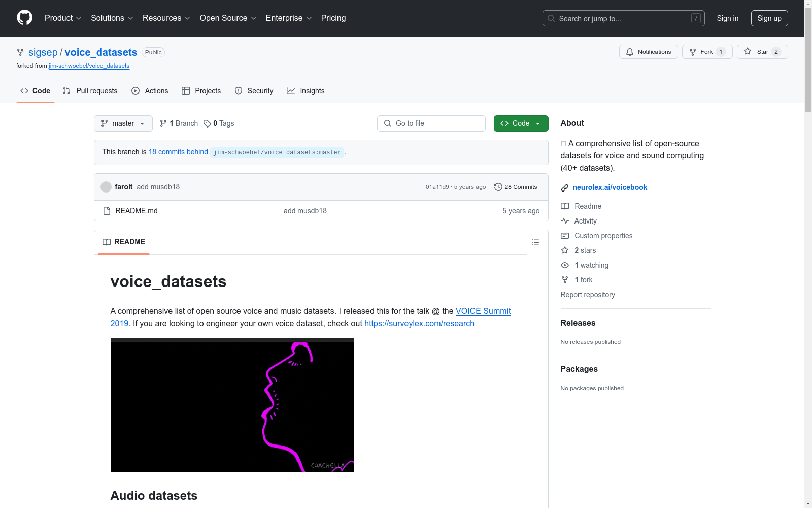Viewport: 812px width, 508px height.
Task: Expand the Solutions menu
Action: pos(112,18)
